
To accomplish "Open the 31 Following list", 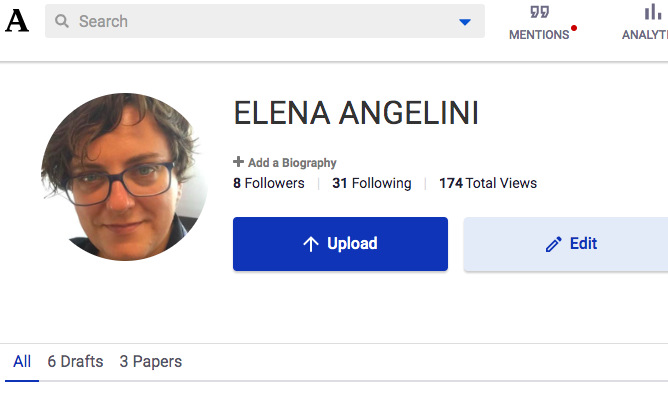I will (x=371, y=183).
